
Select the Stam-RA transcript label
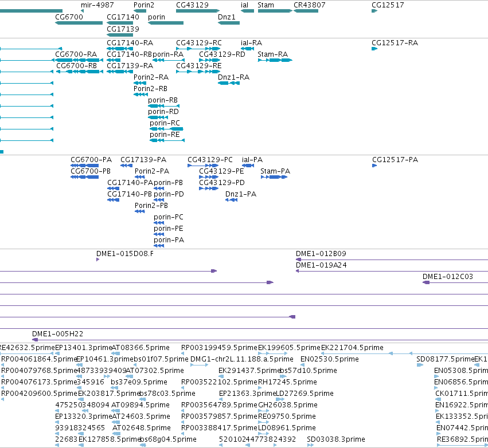[272, 54]
